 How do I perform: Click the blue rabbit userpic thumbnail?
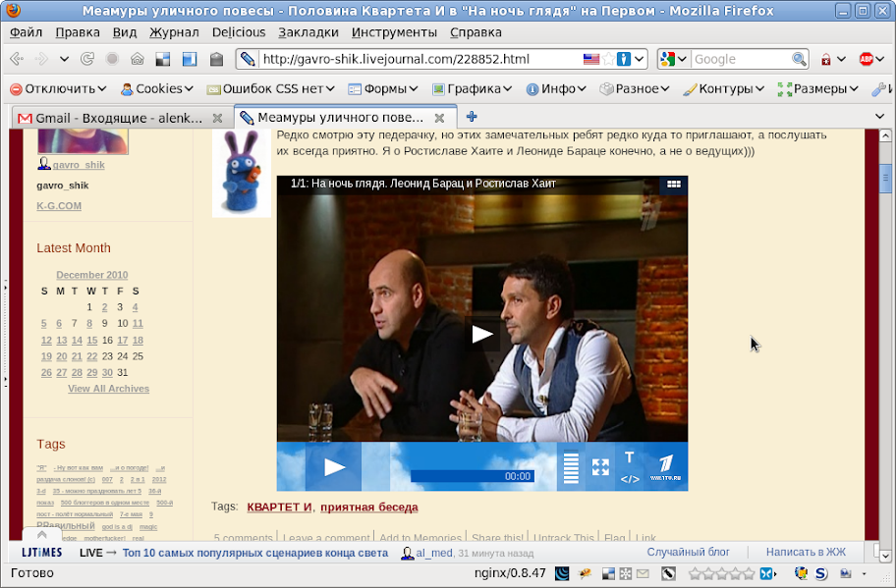[x=242, y=173]
